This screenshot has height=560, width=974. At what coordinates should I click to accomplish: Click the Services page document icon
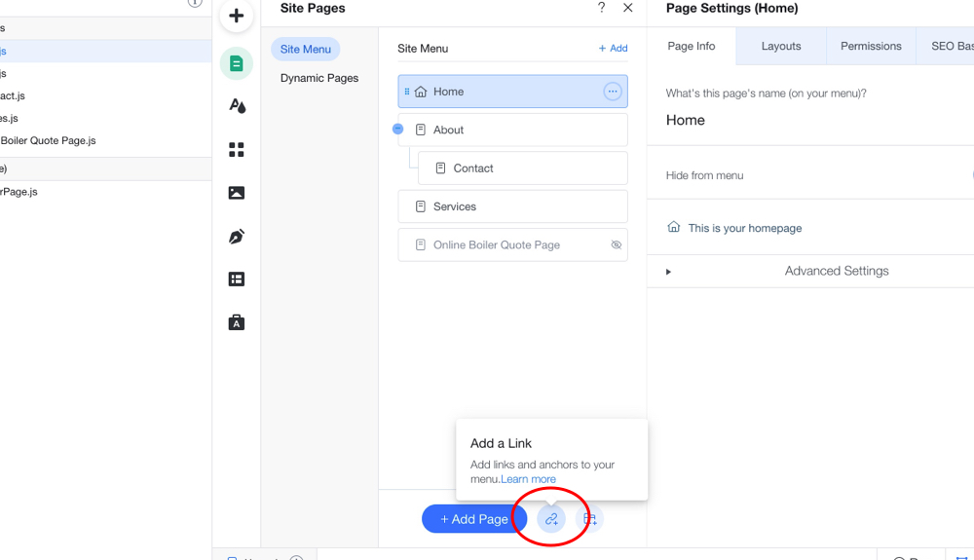click(x=421, y=206)
